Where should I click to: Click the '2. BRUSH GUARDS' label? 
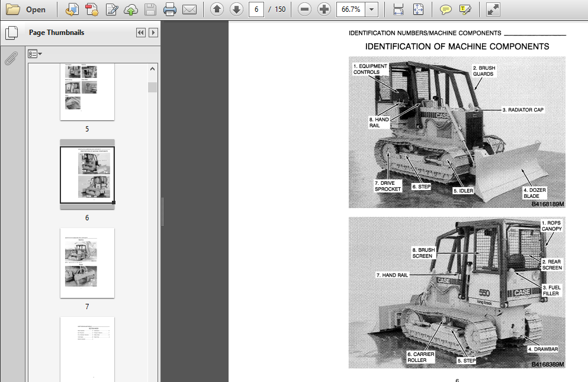pos(484,71)
